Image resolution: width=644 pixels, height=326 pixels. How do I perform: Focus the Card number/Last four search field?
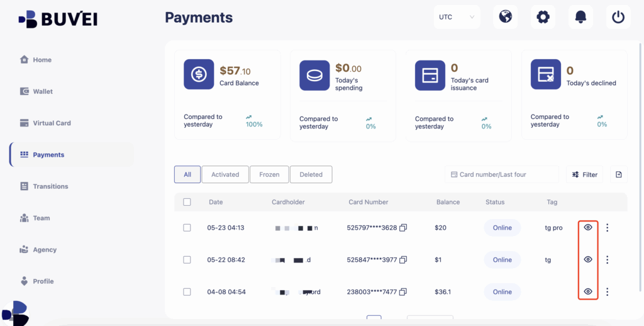[503, 174]
